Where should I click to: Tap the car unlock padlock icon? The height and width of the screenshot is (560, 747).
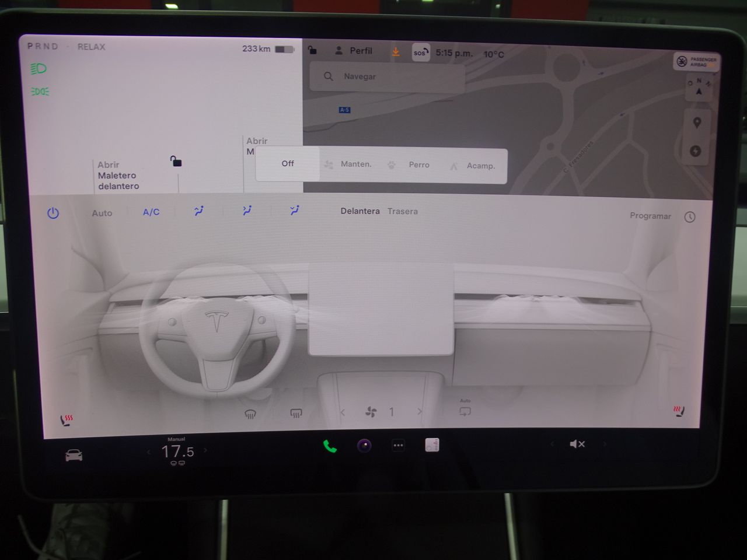coord(176,161)
